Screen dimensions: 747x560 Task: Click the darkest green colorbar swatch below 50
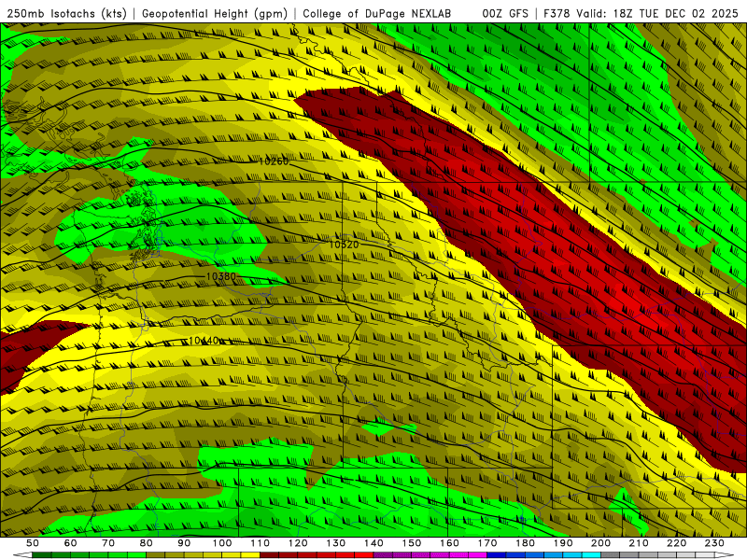pyautogui.click(x=41, y=555)
